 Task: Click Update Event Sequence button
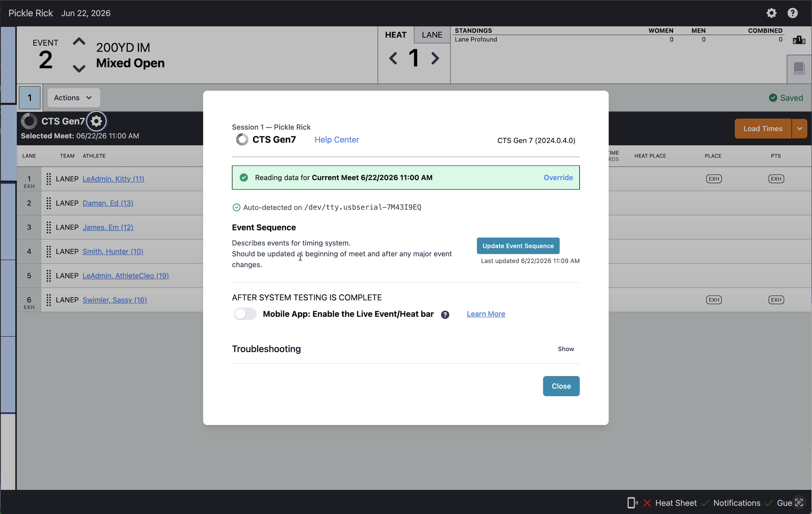(x=518, y=246)
